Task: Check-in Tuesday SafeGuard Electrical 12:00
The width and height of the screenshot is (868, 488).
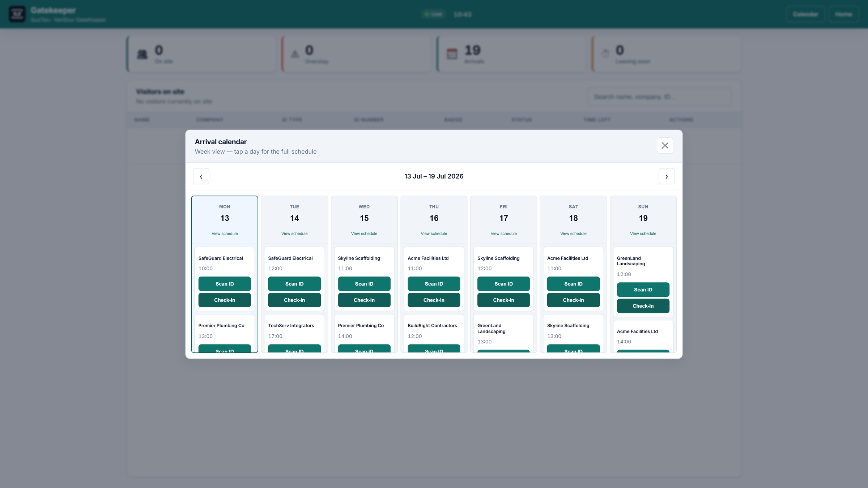Action: 294,300
